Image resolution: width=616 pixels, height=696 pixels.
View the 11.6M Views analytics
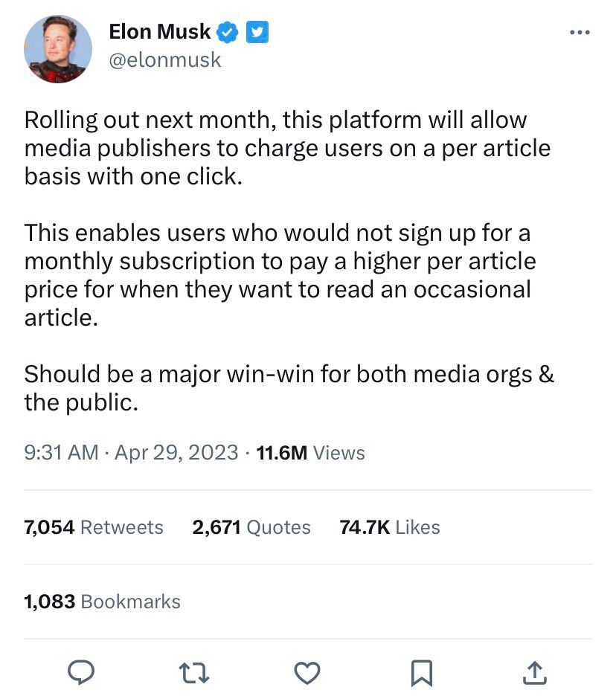(x=310, y=452)
